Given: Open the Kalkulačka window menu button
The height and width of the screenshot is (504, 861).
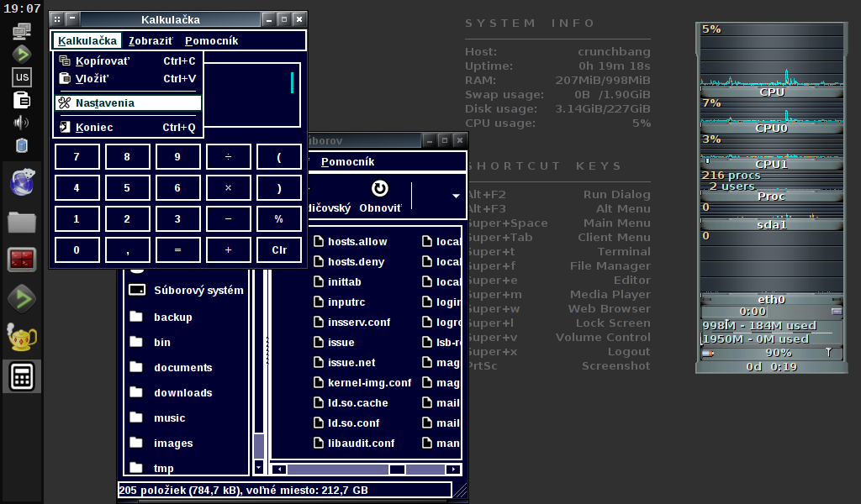Looking at the screenshot, I should pos(57,19).
